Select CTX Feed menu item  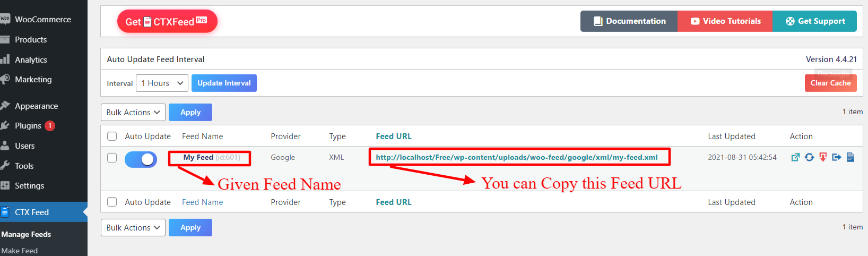pyautogui.click(x=32, y=212)
